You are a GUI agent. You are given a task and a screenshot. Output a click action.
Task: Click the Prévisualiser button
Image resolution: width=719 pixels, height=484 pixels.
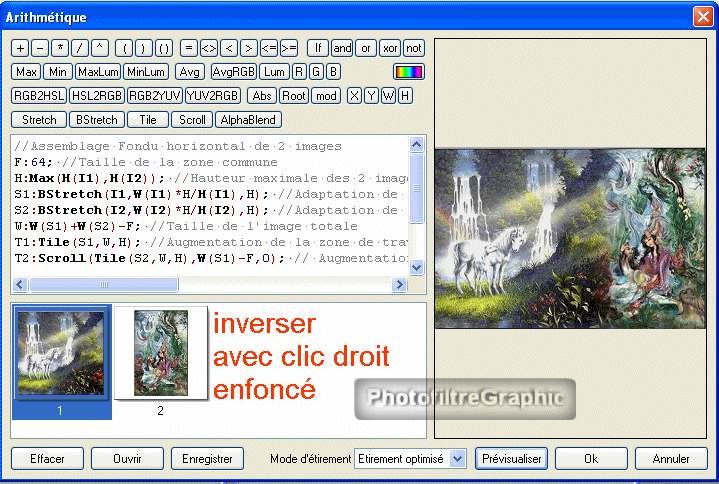tap(511, 459)
